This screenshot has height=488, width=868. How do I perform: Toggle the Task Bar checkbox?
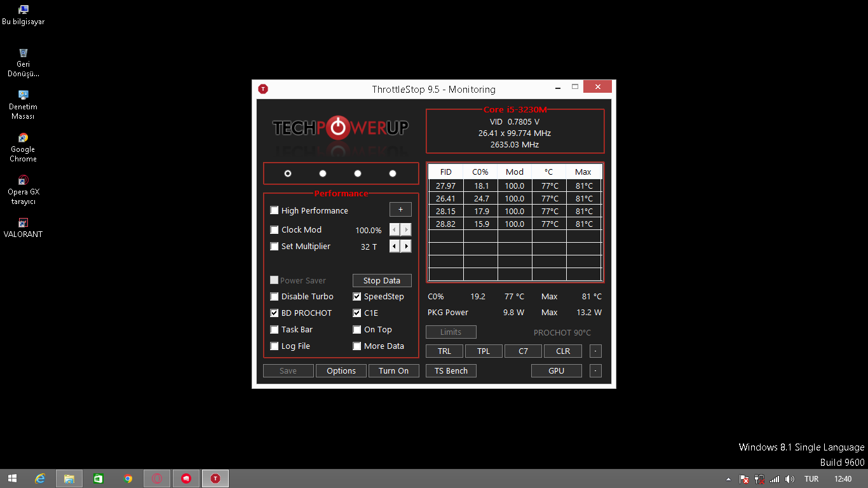pyautogui.click(x=275, y=329)
